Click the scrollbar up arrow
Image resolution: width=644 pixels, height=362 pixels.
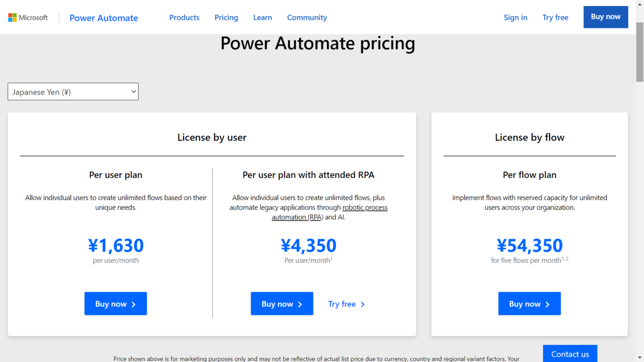[640, 4]
